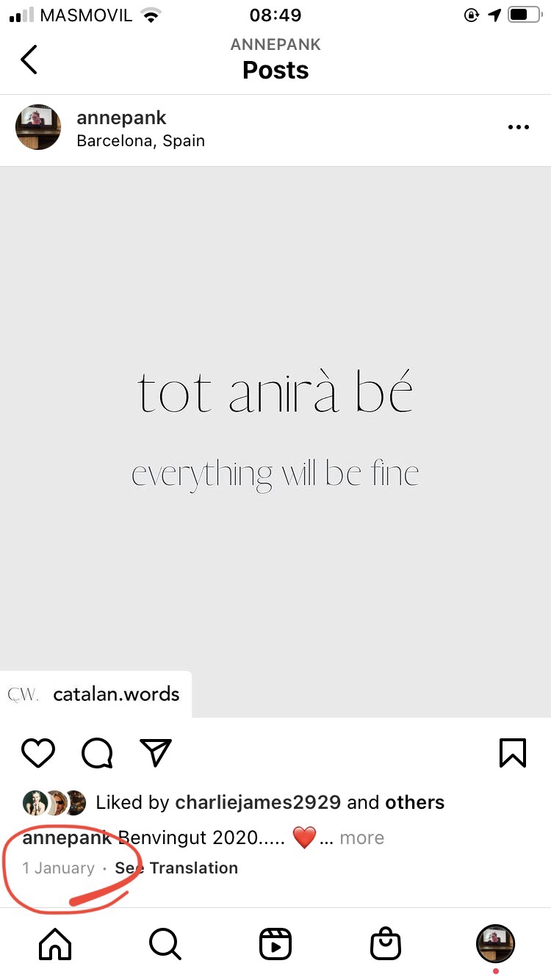
Task: Open the Shop bag tab
Action: point(386,944)
